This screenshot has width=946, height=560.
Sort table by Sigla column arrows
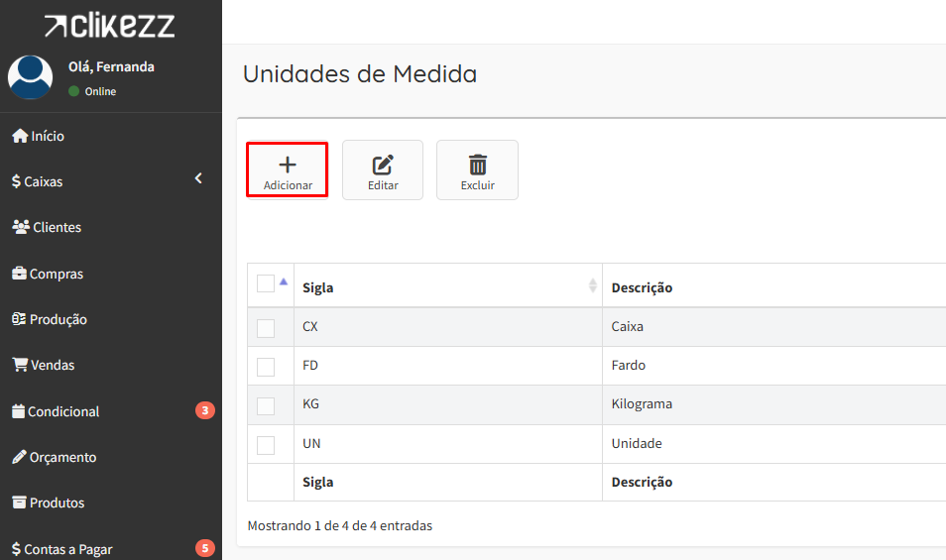pos(593,285)
